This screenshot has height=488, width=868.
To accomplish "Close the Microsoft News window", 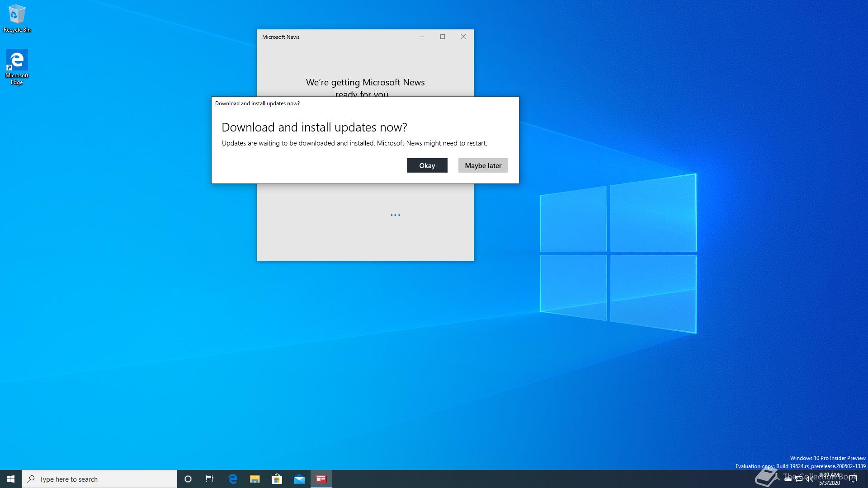I will [x=463, y=37].
